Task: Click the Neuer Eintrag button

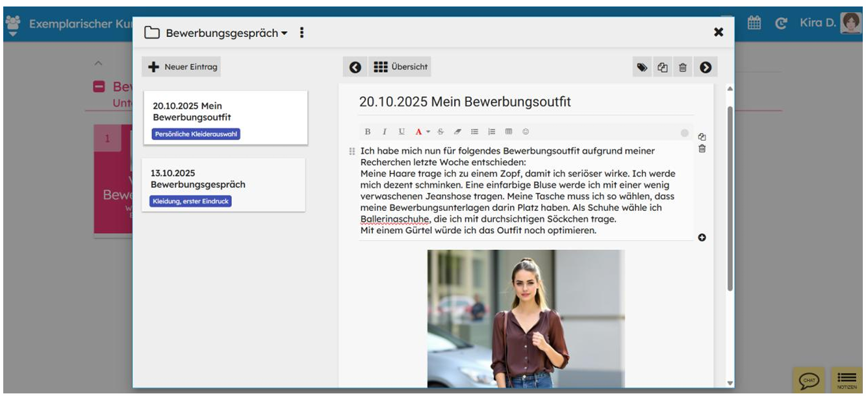Action: pos(183,67)
